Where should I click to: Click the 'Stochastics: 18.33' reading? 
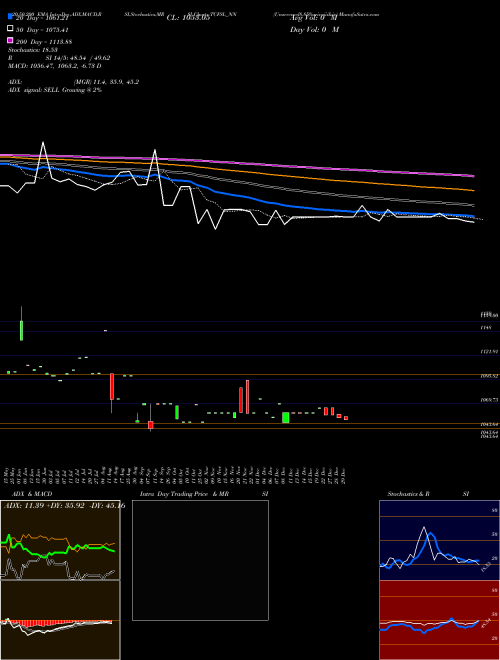click(x=33, y=50)
